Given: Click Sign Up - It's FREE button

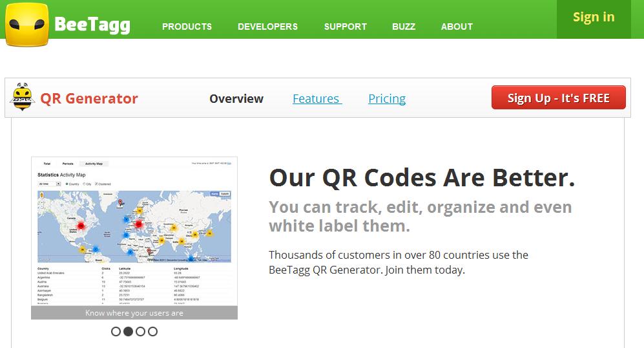Looking at the screenshot, I should coord(559,98).
